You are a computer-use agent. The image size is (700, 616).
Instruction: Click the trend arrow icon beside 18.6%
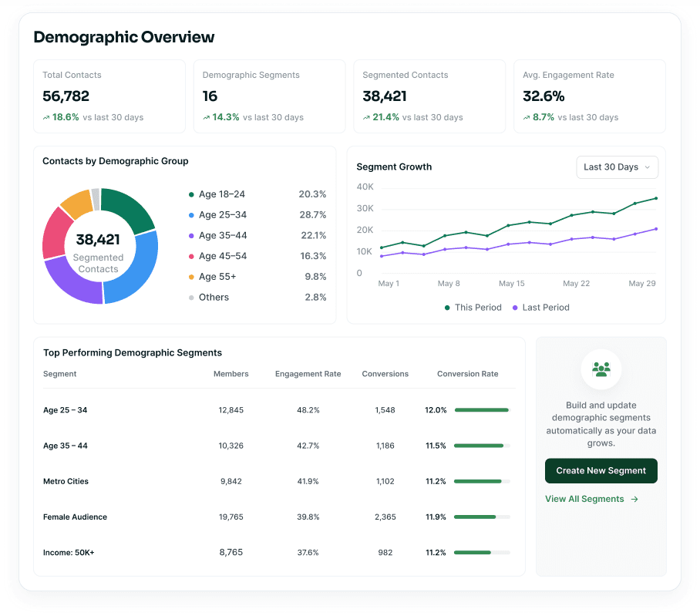(46, 118)
